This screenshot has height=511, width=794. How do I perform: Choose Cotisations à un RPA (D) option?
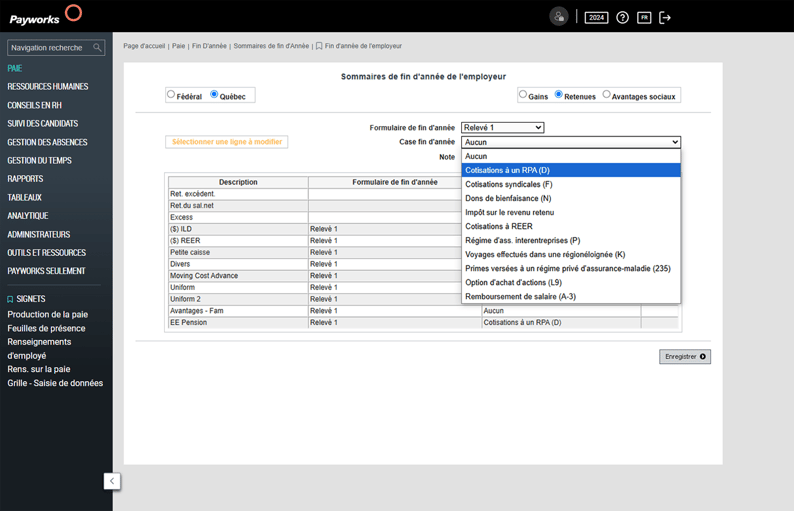point(571,170)
